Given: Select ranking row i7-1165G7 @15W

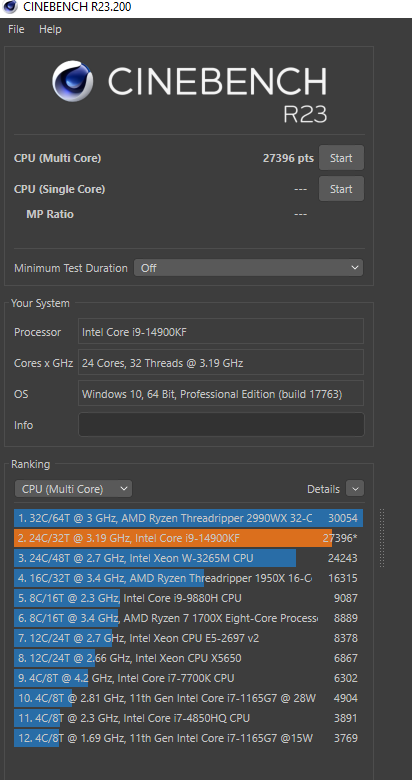Looking at the screenshot, I should pos(189,738).
